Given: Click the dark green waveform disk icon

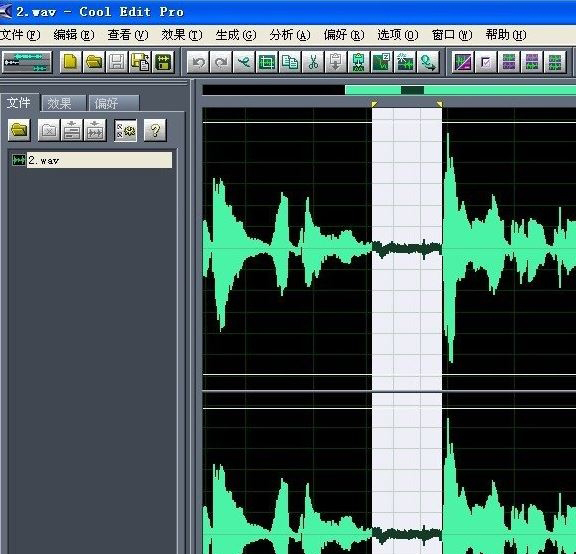Looking at the screenshot, I should [x=163, y=62].
